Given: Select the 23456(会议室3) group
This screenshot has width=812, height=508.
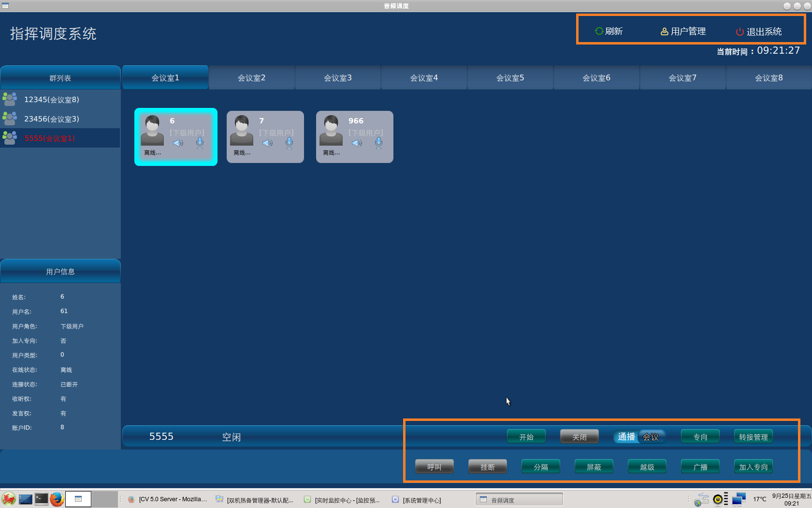Looking at the screenshot, I should 52,119.
